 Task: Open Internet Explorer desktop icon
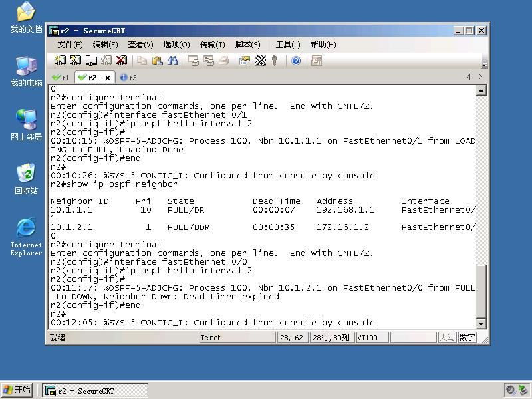coord(26,237)
